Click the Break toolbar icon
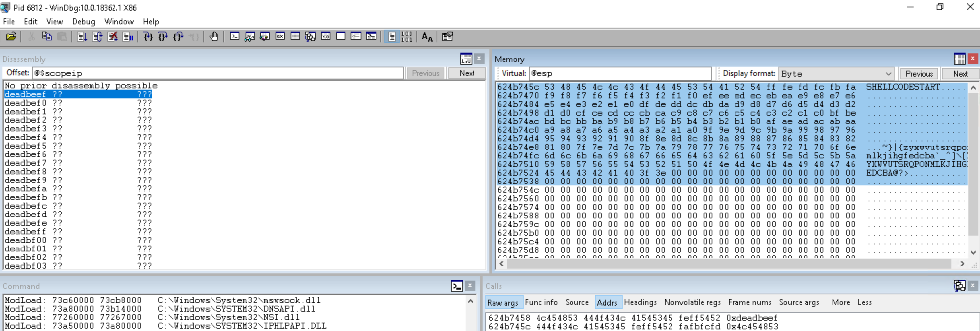 click(128, 37)
